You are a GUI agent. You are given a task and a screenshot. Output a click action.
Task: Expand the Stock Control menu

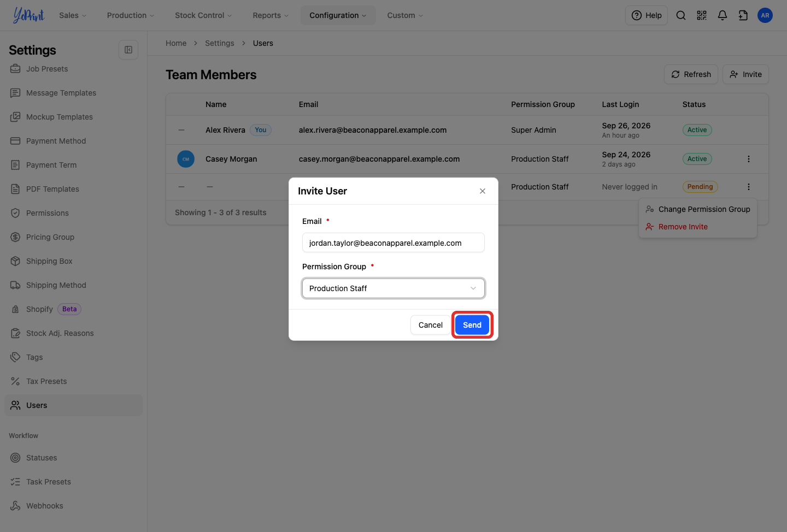coord(203,15)
